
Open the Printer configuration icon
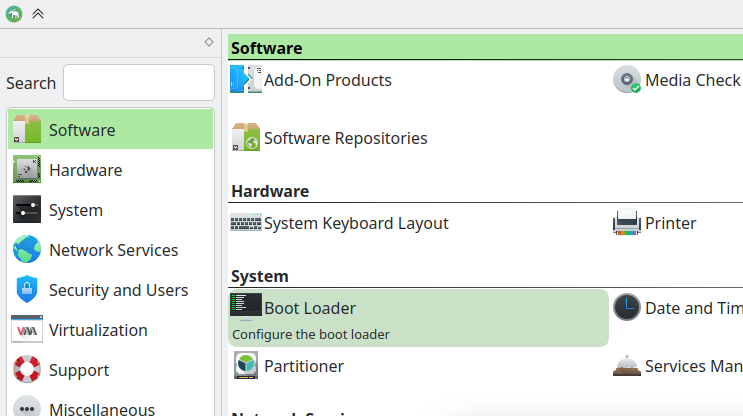[627, 223]
